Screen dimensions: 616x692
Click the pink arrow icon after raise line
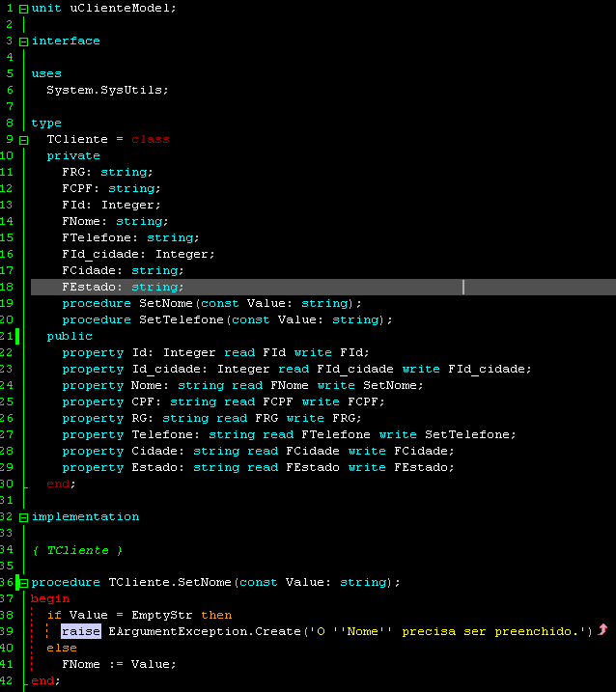click(602, 629)
